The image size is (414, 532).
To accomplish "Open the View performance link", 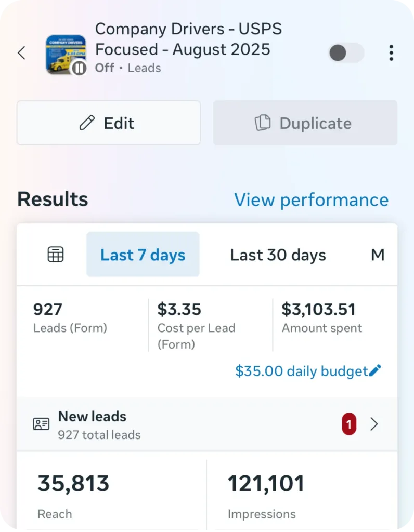I will (x=311, y=200).
